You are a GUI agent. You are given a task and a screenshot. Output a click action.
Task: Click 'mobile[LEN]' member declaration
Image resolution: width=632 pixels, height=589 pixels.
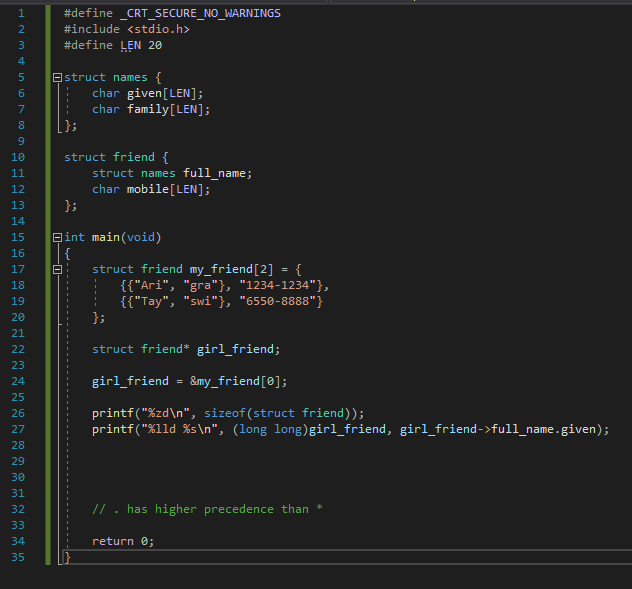pyautogui.click(x=165, y=189)
